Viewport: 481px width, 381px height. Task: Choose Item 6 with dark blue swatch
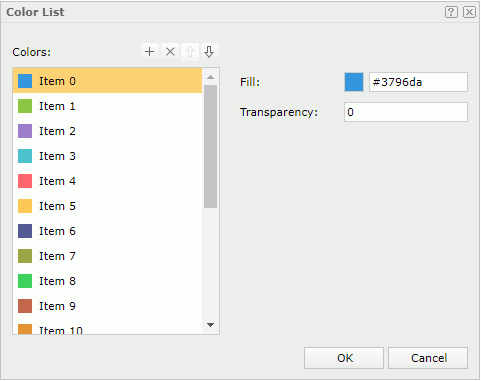pyautogui.click(x=107, y=231)
